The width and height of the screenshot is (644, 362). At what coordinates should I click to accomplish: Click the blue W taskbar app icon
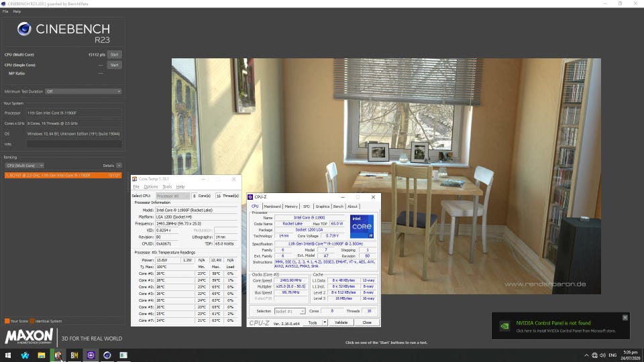click(x=25, y=355)
